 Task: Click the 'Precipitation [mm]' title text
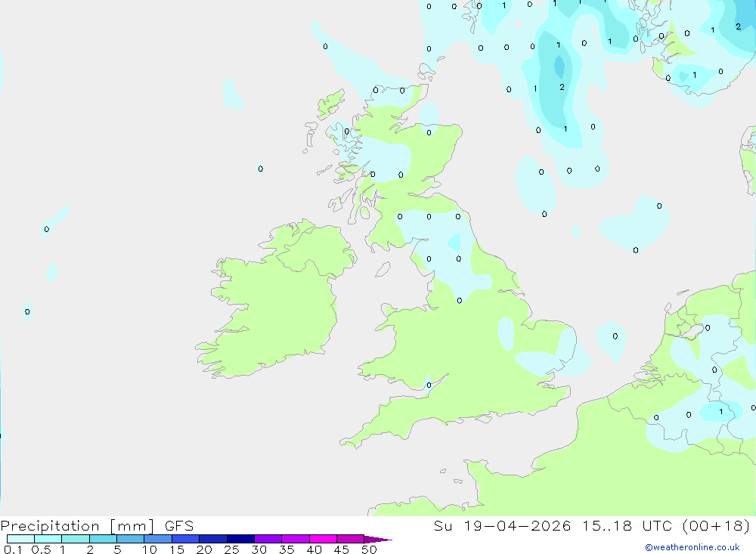(77, 526)
